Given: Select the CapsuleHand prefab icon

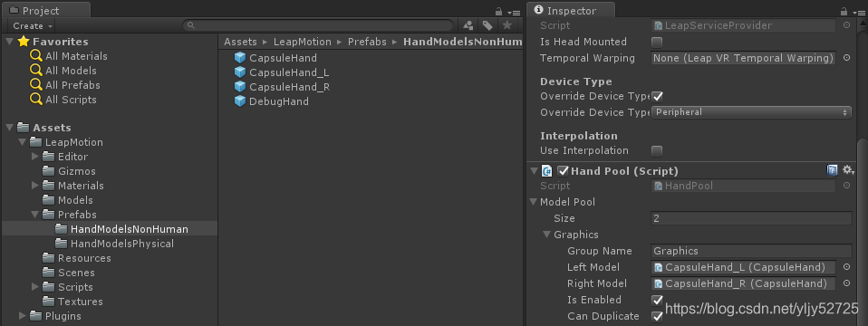Looking at the screenshot, I should 240,58.
